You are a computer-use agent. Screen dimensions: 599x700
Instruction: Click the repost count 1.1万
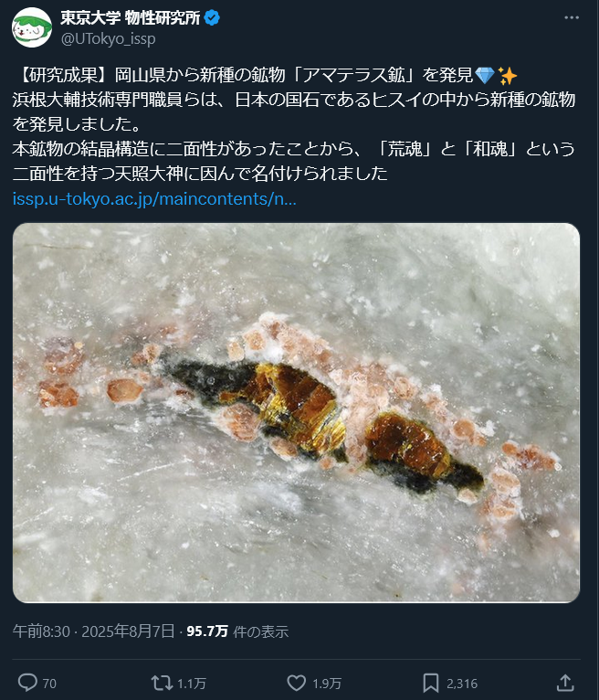pyautogui.click(x=192, y=684)
